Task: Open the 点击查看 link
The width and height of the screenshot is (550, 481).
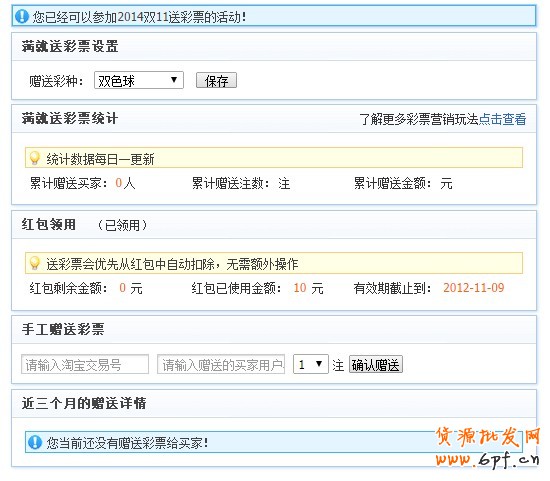Action: click(x=502, y=119)
